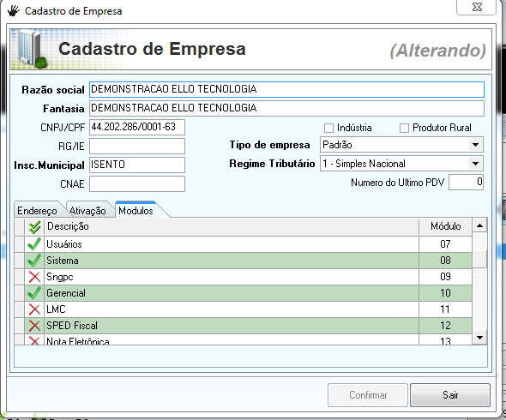Click the modules list scrollbar thumb
Image resolution: width=506 pixels, height=420 pixels.
coord(479,259)
